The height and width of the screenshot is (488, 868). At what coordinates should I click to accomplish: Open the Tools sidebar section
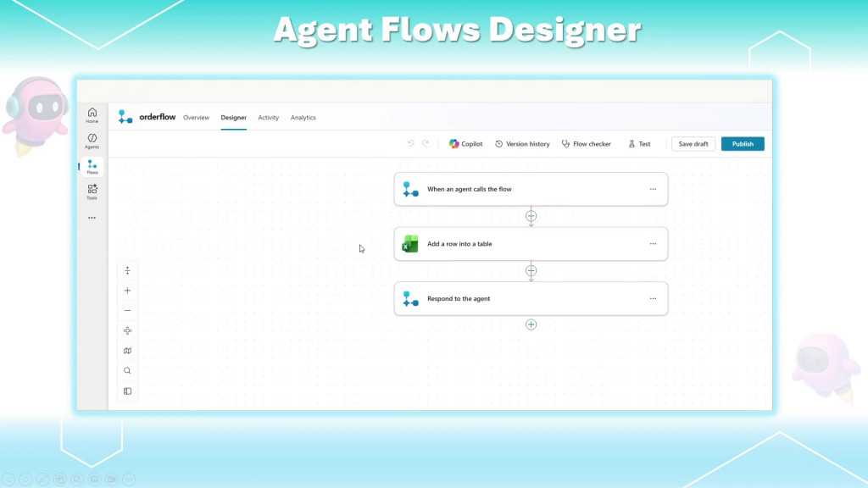pyautogui.click(x=92, y=192)
